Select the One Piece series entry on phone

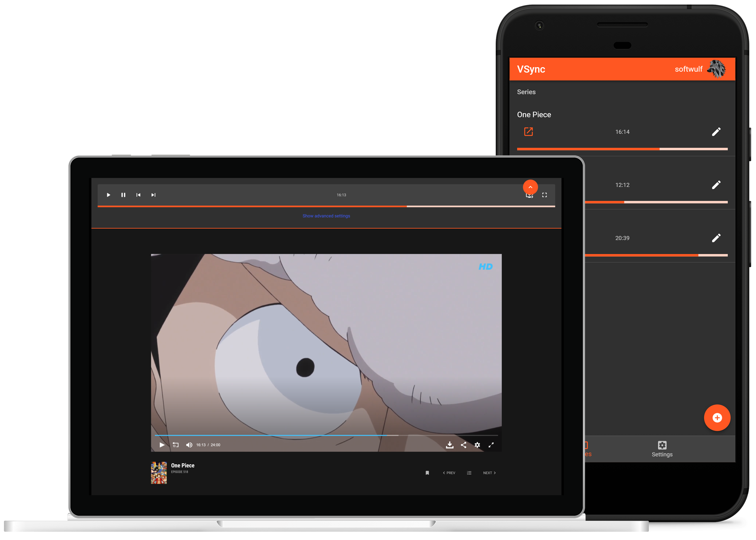click(x=534, y=114)
